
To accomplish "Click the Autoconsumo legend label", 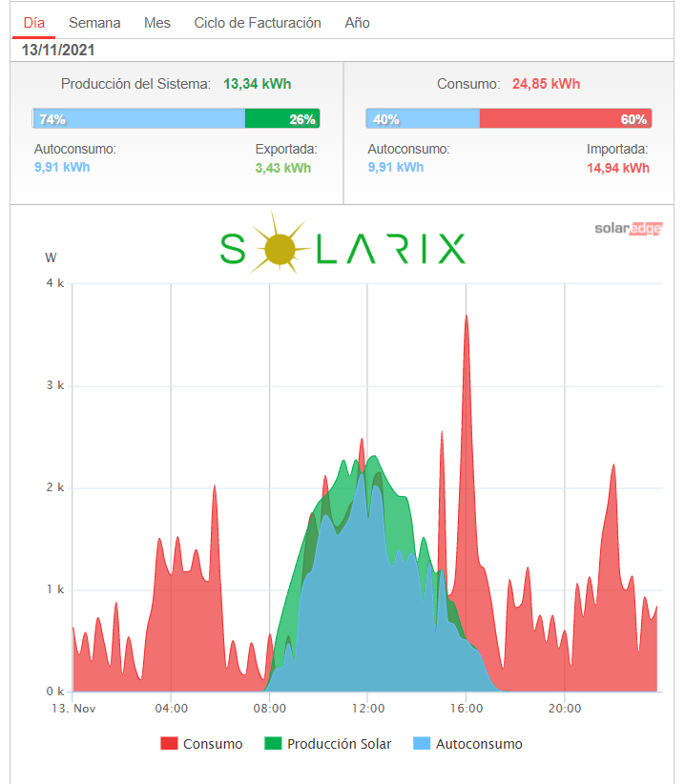I will tap(479, 744).
